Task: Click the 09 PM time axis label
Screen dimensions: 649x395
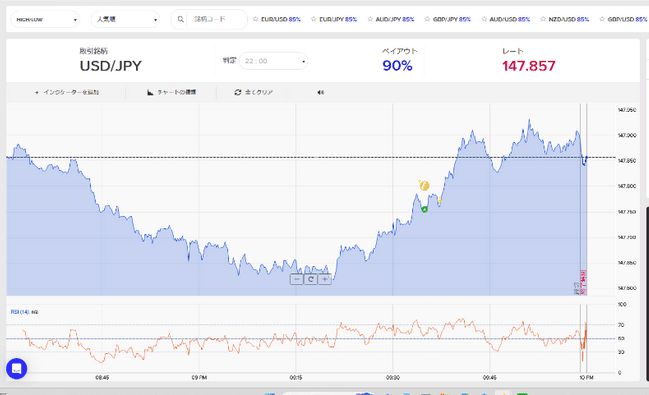Action: pyautogui.click(x=199, y=378)
